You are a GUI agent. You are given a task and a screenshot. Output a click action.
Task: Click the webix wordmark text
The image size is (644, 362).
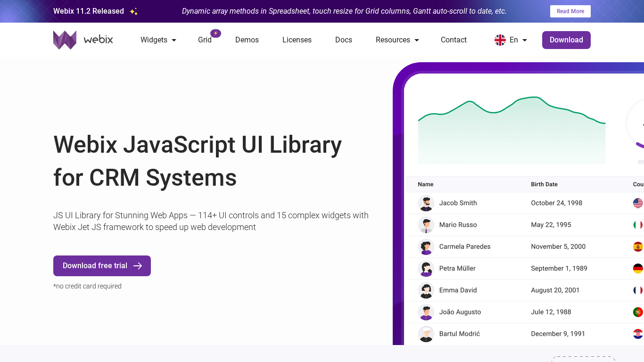tap(99, 40)
